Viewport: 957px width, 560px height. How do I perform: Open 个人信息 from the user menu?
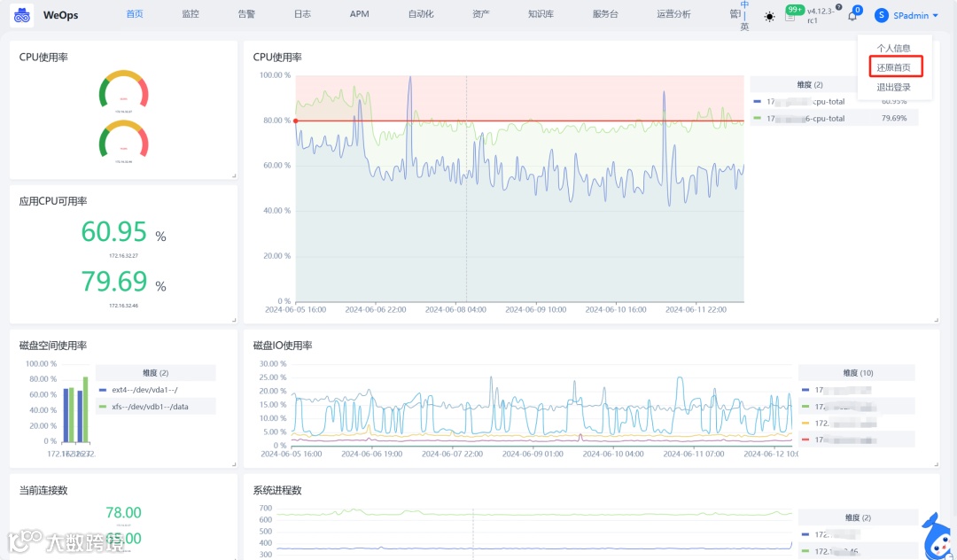(893, 48)
